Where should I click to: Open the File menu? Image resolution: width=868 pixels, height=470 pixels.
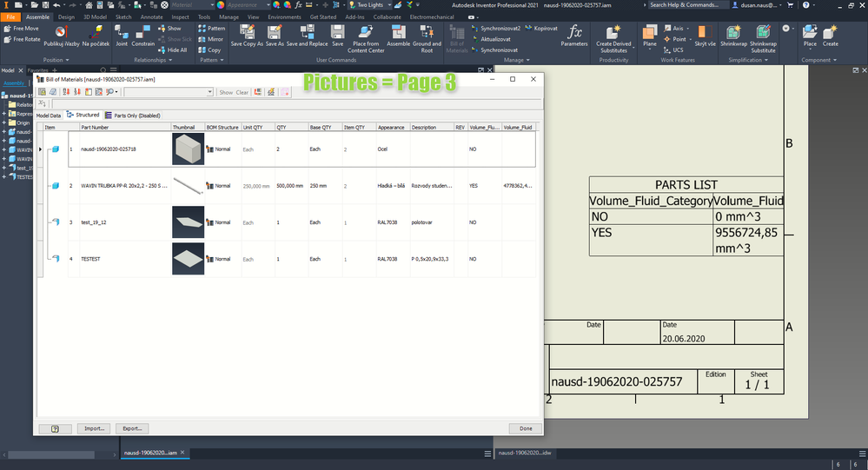(10, 17)
